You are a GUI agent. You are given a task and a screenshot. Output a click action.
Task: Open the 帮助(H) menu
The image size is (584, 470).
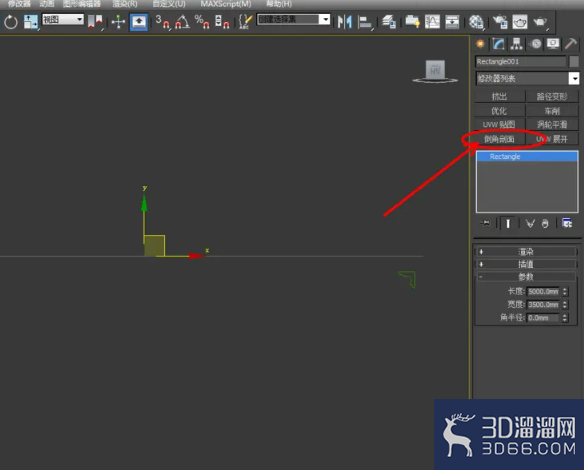(x=279, y=4)
